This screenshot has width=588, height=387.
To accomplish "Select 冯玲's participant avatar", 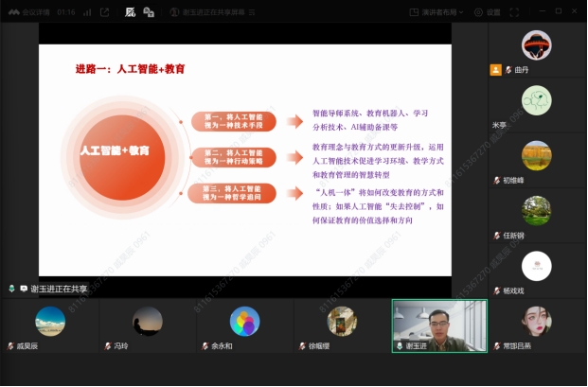I will 147,322.
